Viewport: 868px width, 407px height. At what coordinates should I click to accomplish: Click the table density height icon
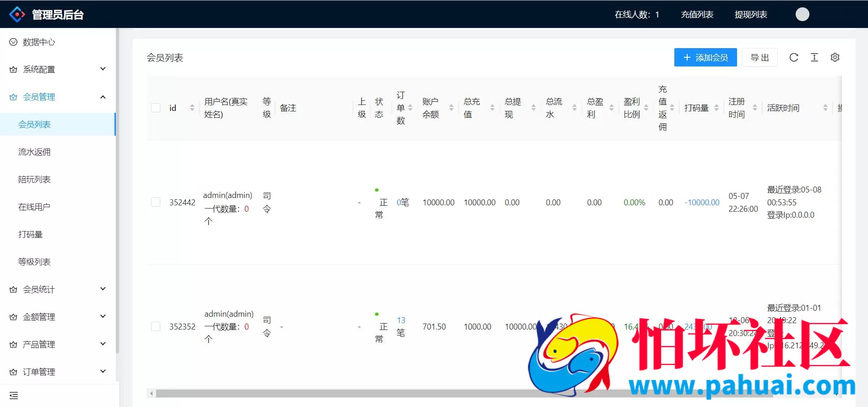click(814, 57)
